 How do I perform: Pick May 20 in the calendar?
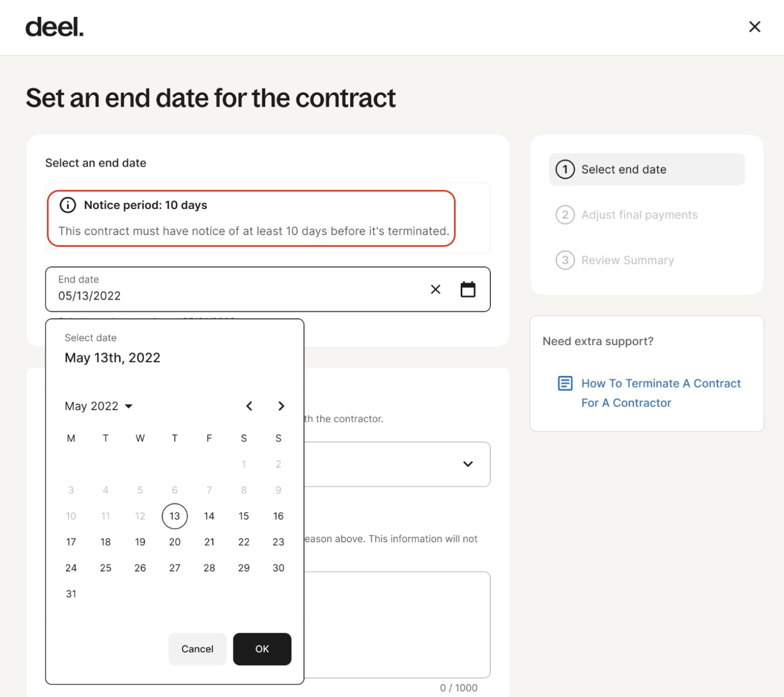tap(175, 542)
